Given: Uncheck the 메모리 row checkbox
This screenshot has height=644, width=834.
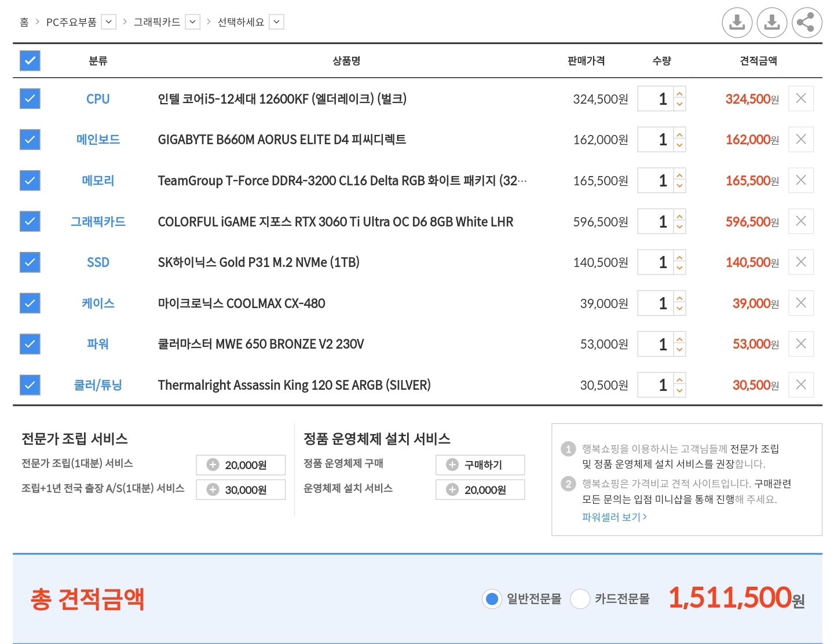Looking at the screenshot, I should (x=30, y=180).
